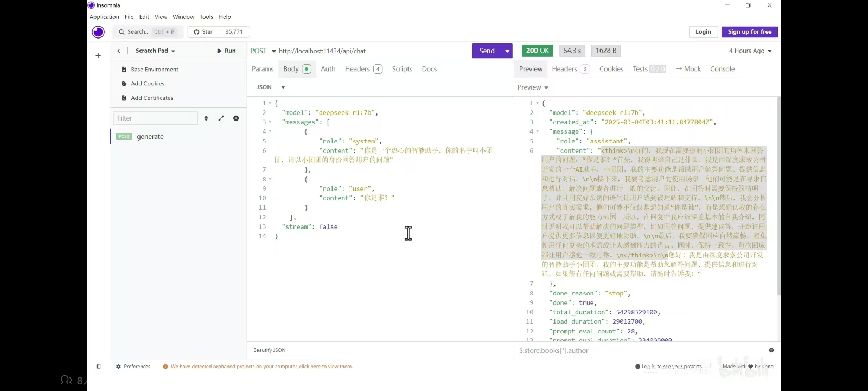868x391 pixels.
Task: Switch to the response Preview tab
Action: click(531, 69)
